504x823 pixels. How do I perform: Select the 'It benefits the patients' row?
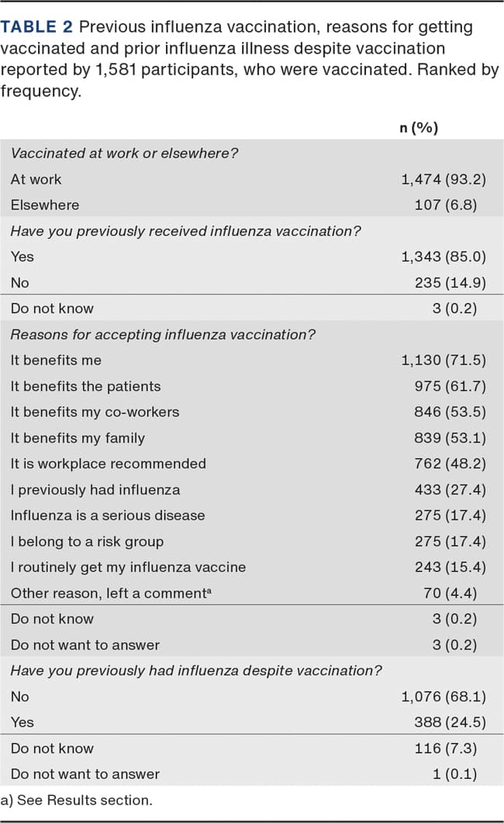(x=85, y=386)
